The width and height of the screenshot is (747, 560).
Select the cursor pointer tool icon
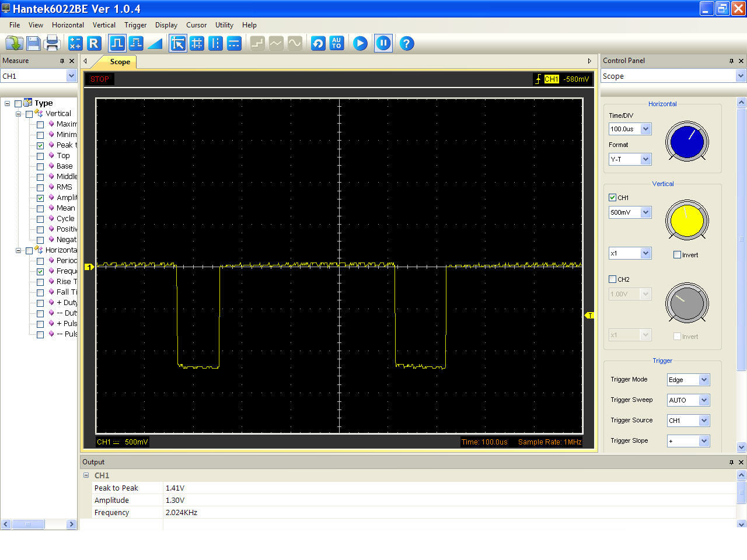(178, 43)
